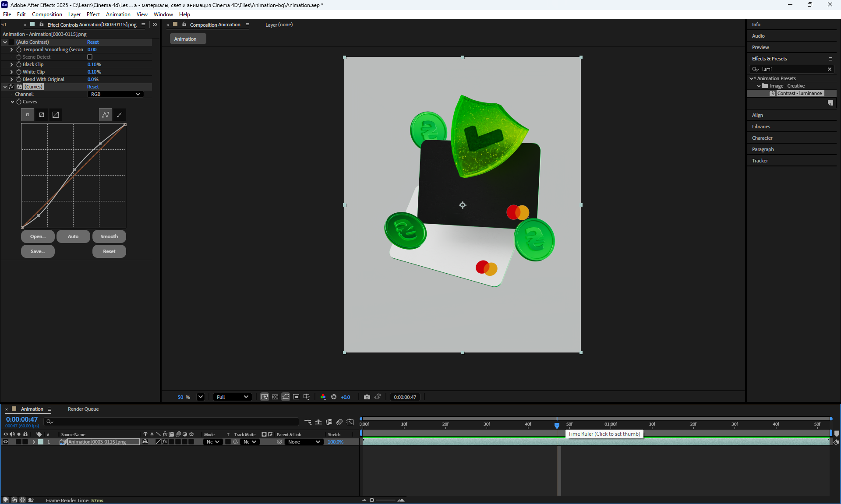Select the curve pencil draw tool
The image size is (841, 504).
pos(119,115)
